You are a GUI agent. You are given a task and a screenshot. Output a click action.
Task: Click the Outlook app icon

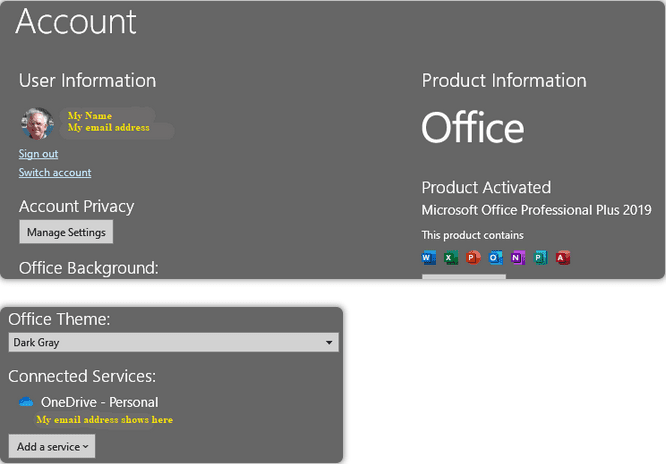[x=496, y=257]
